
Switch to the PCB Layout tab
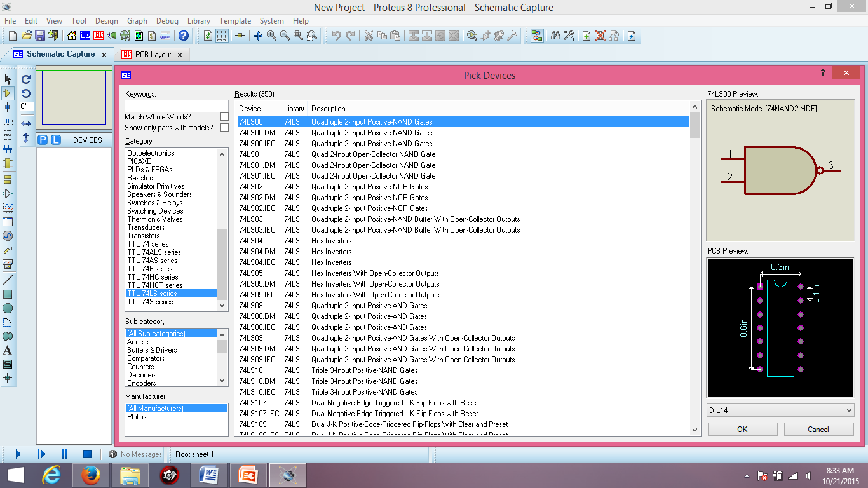click(x=153, y=55)
